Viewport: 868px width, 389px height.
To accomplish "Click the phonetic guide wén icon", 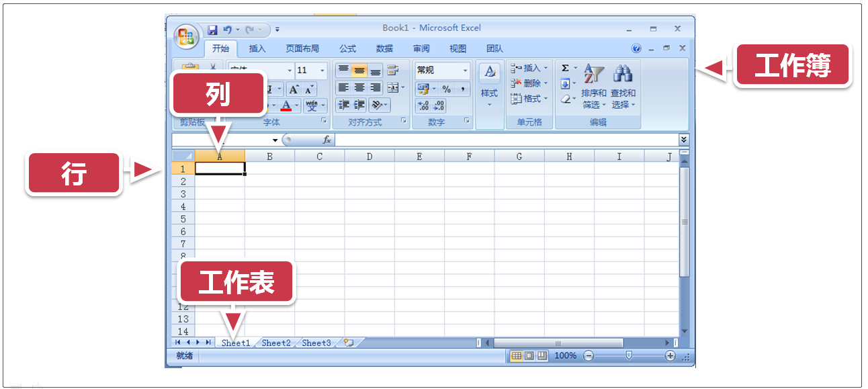I will (312, 105).
